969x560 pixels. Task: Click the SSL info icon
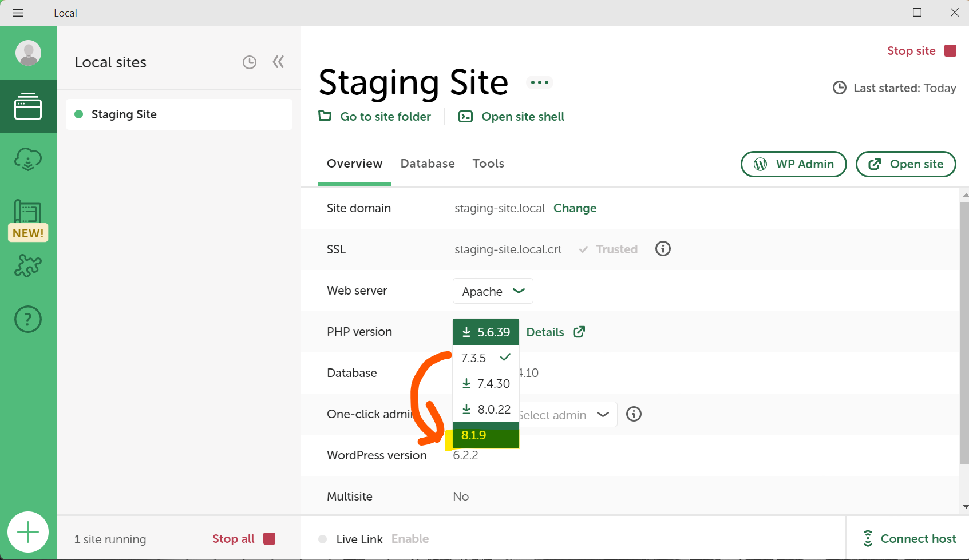pos(663,249)
